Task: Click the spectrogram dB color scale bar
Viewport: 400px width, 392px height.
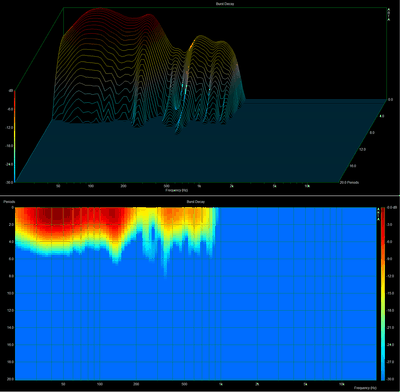Action: click(x=383, y=294)
